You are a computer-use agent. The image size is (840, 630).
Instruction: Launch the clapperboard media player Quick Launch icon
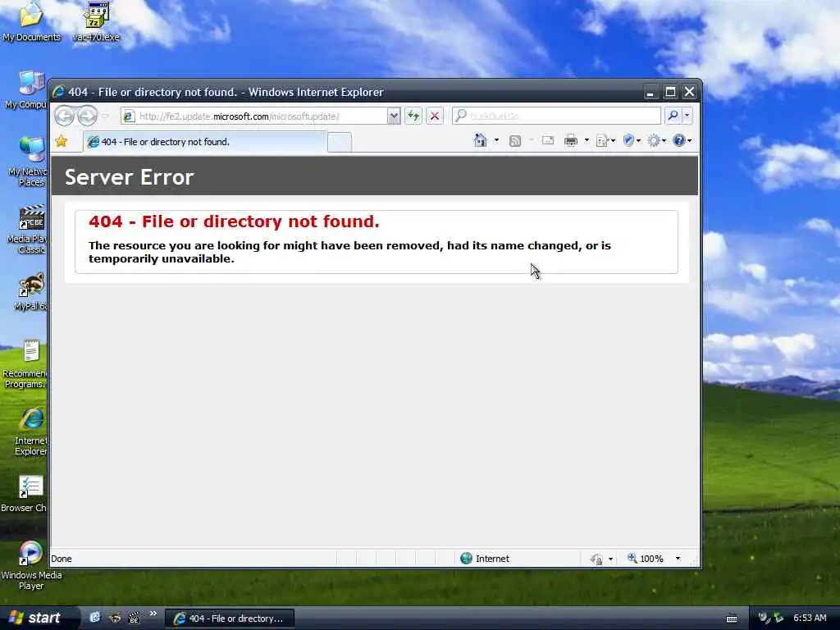tap(134, 618)
